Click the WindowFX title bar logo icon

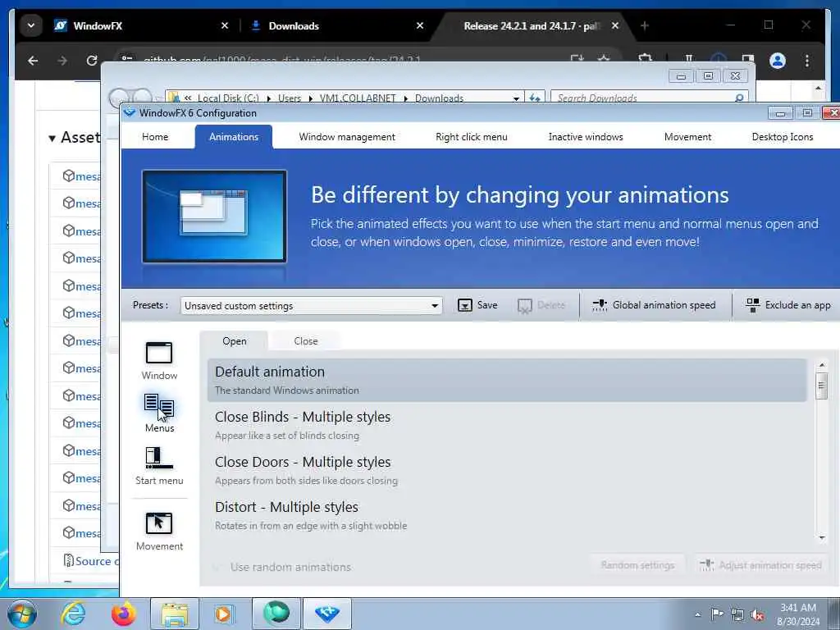coord(129,112)
